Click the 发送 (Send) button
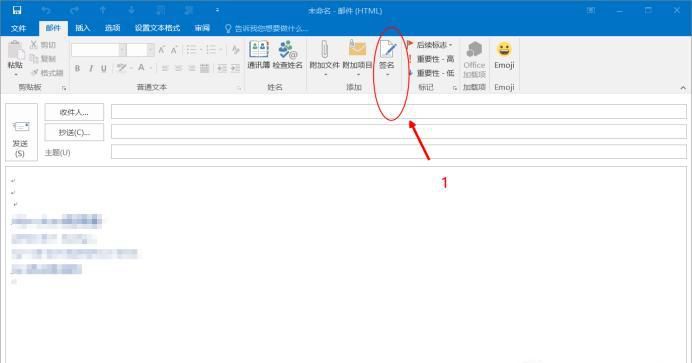This screenshot has height=363, width=692. tap(21, 132)
